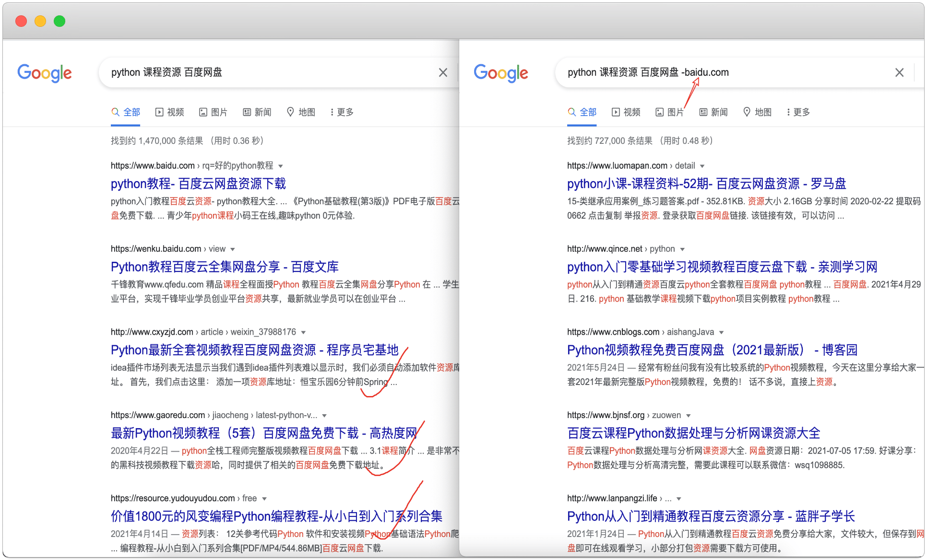The image size is (927, 560).
Task: Click the Google logo in the left window
Action: [x=45, y=73]
